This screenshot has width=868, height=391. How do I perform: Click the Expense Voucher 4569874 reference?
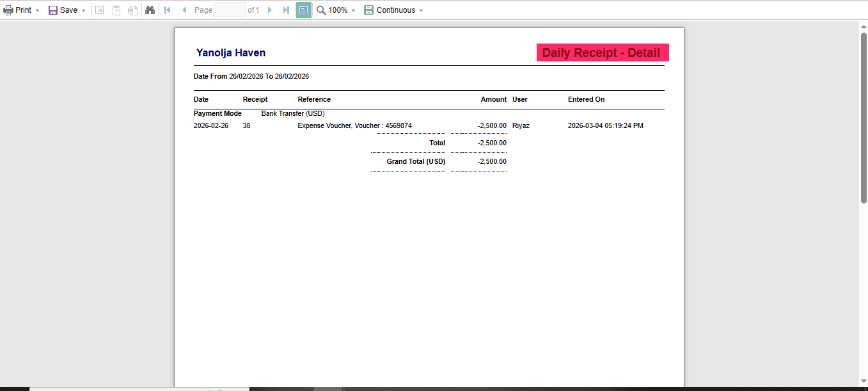point(355,125)
